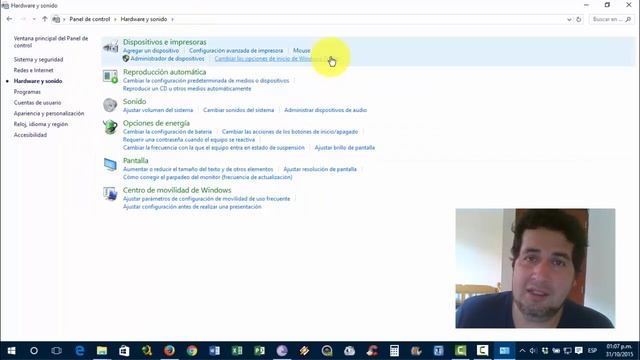This screenshot has height=360, width=640.
Task: Click Cambiar la configuración de batería
Action: point(167,132)
